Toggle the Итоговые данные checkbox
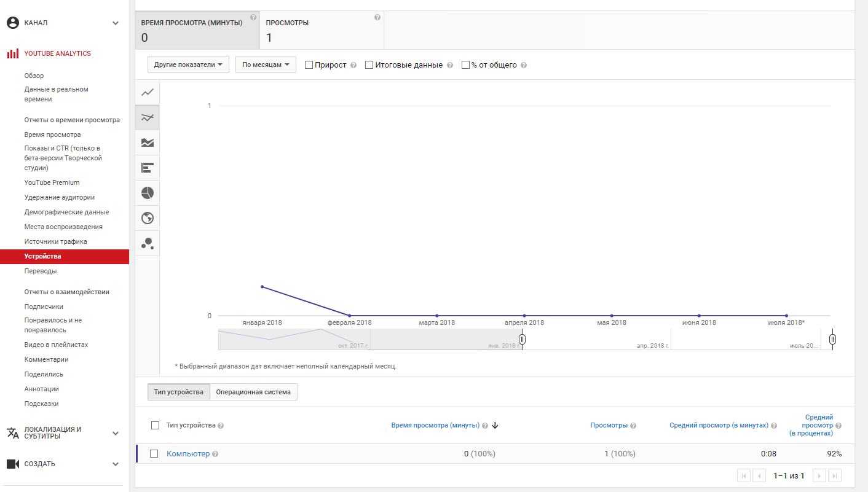 point(369,65)
